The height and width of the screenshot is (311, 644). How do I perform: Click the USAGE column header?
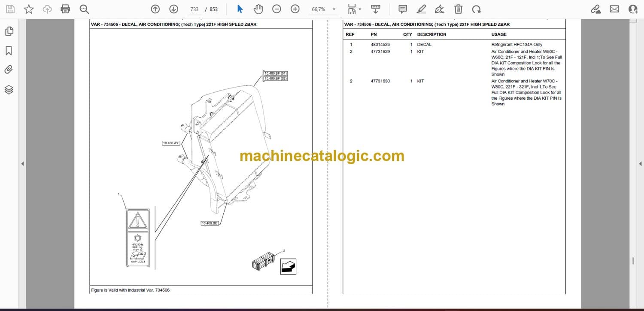click(499, 34)
